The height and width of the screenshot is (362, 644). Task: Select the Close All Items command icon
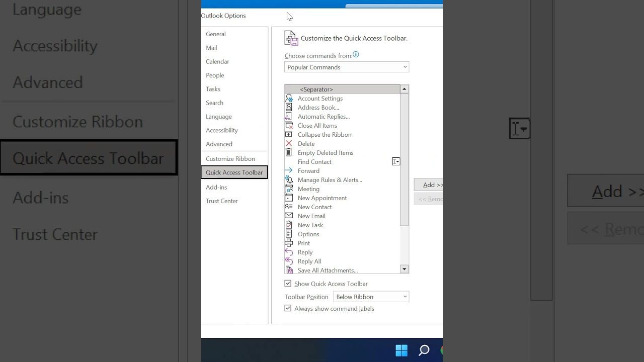point(289,126)
